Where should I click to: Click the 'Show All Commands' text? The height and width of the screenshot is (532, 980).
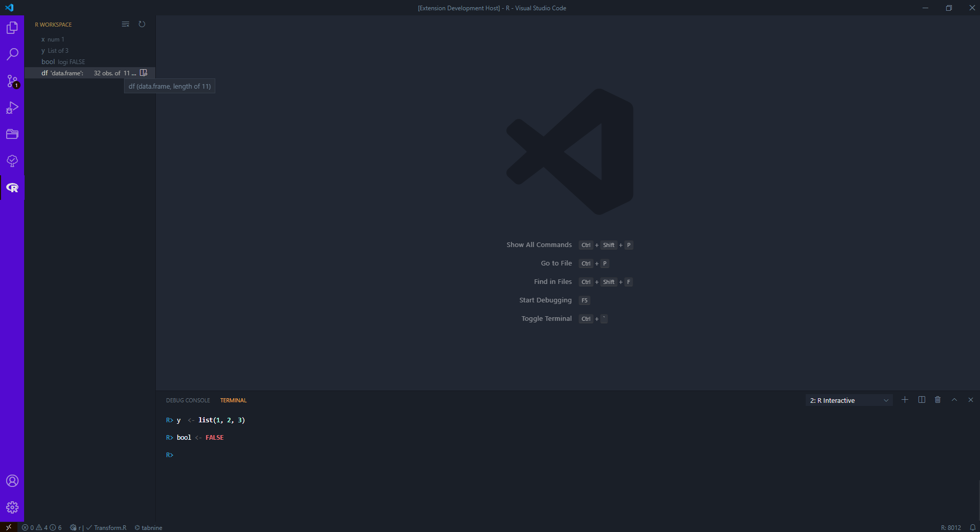pyautogui.click(x=539, y=245)
